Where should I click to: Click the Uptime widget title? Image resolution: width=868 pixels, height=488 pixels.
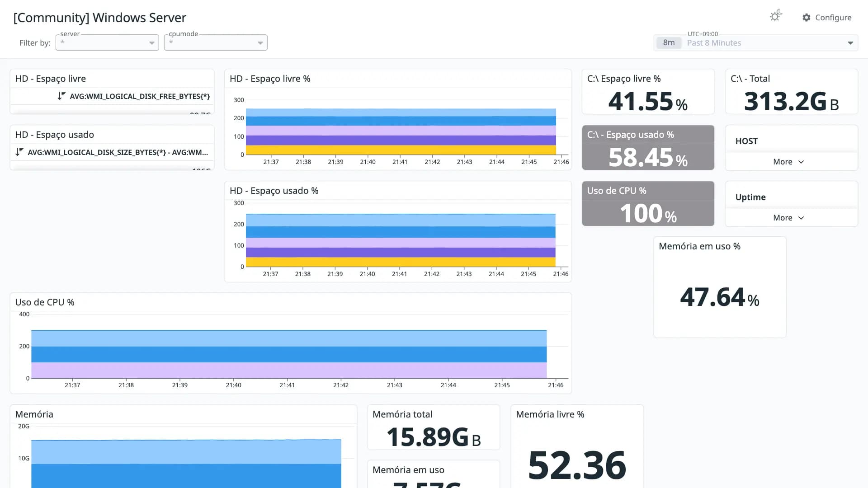tap(750, 197)
